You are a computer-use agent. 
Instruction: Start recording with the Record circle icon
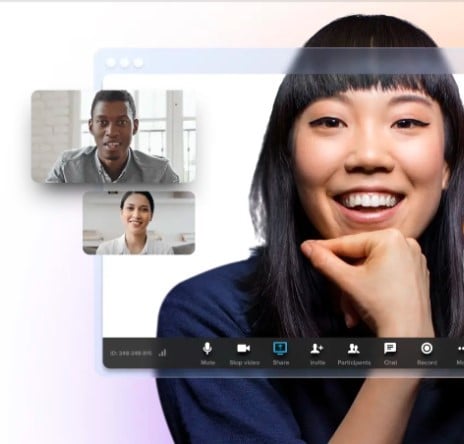(427, 348)
